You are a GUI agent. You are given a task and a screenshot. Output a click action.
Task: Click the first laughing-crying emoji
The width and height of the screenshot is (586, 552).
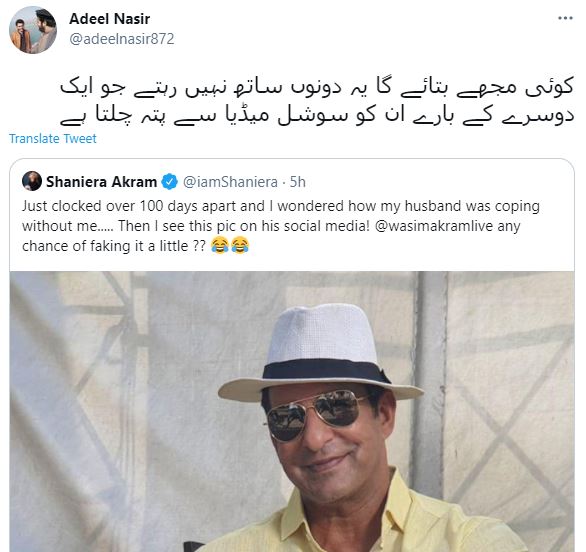(x=220, y=246)
